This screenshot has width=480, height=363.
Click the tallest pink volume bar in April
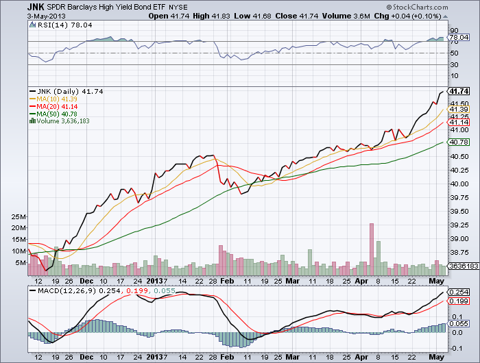click(x=371, y=249)
